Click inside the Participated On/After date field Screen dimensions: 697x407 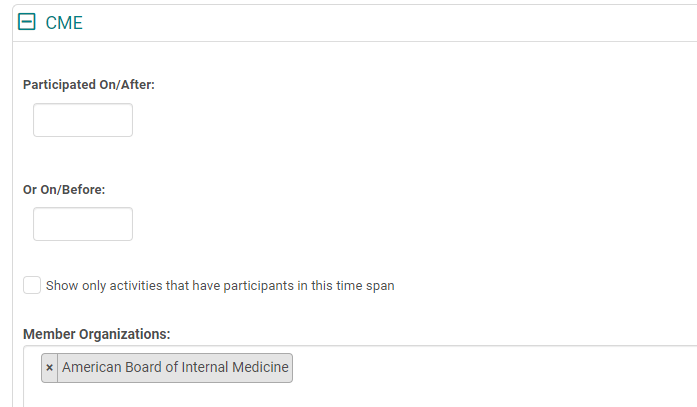point(83,120)
